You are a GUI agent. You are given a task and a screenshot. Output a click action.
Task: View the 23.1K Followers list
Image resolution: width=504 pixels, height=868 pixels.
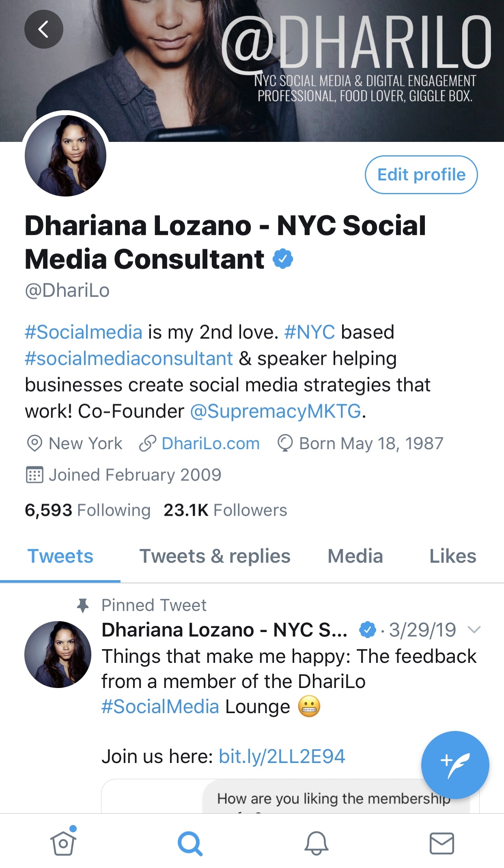pos(225,510)
